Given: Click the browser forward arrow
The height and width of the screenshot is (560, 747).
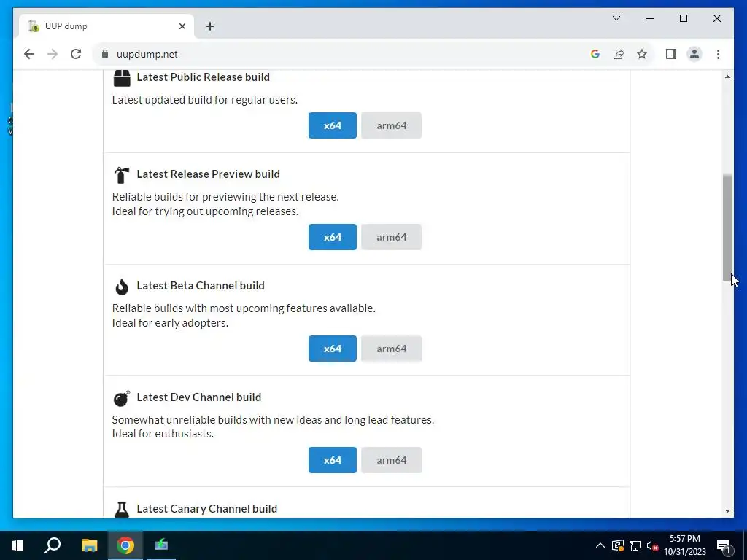Looking at the screenshot, I should [x=53, y=54].
